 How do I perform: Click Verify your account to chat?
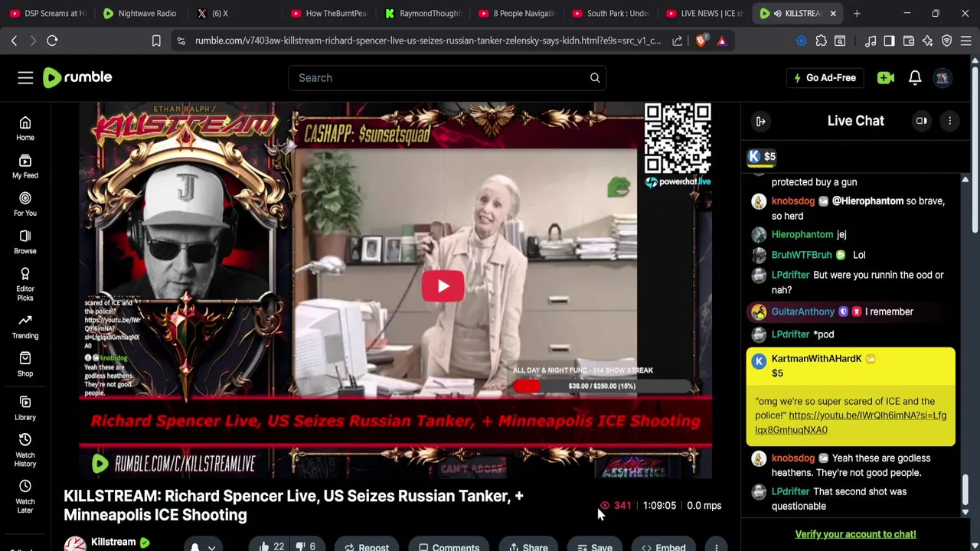(855, 534)
